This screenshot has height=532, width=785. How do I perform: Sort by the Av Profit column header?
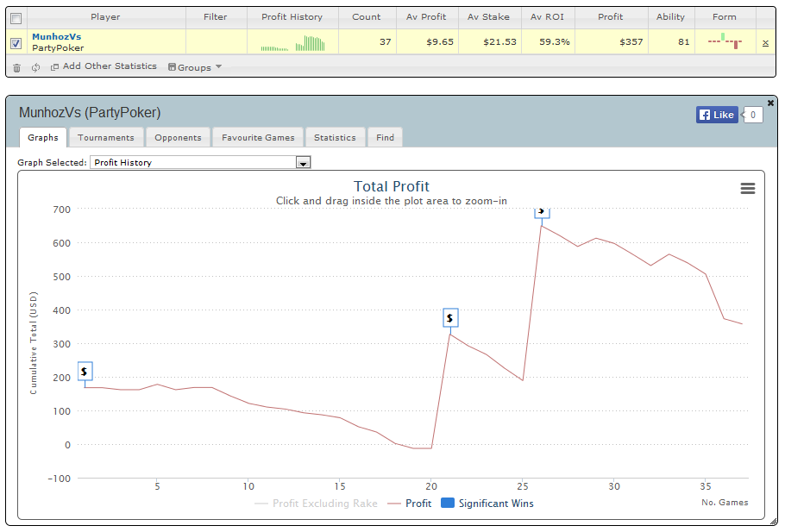point(426,17)
